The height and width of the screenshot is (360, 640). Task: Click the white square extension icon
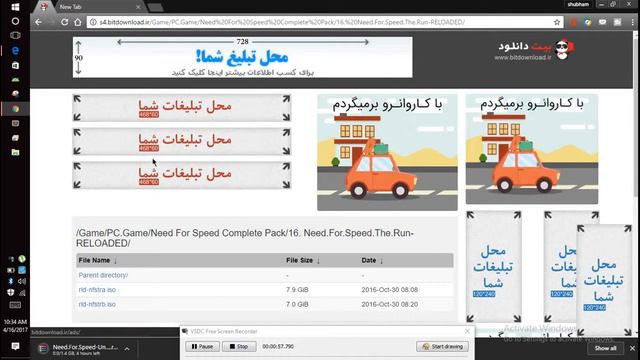tap(617, 22)
